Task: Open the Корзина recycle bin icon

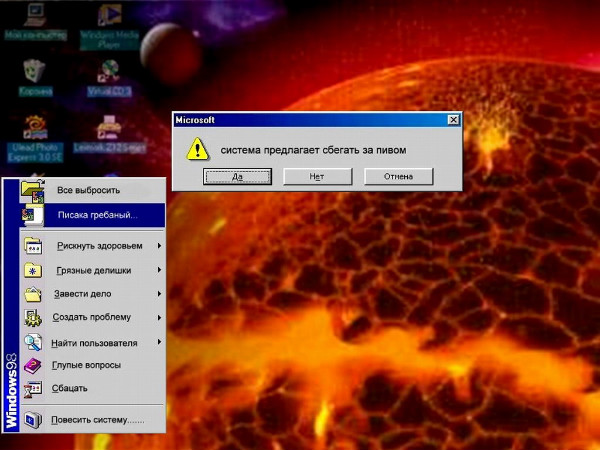Action: [33, 71]
